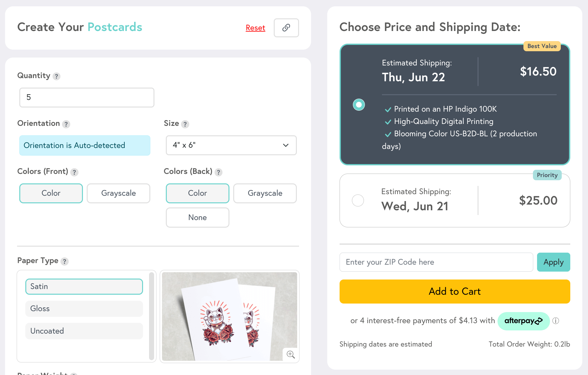The image size is (588, 375).
Task: Select None for back colors
Action: [197, 218]
